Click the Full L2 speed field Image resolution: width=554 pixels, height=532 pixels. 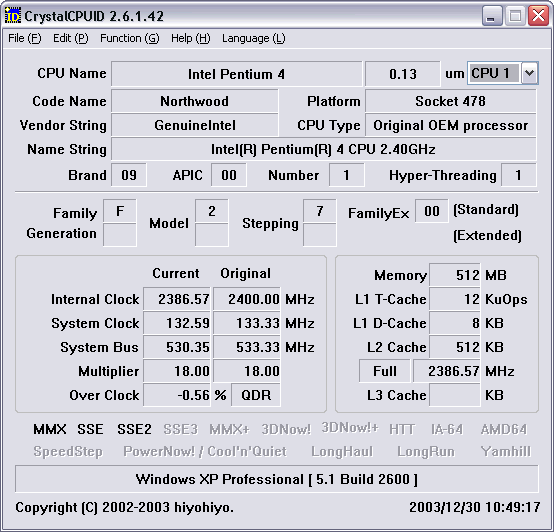click(x=385, y=371)
